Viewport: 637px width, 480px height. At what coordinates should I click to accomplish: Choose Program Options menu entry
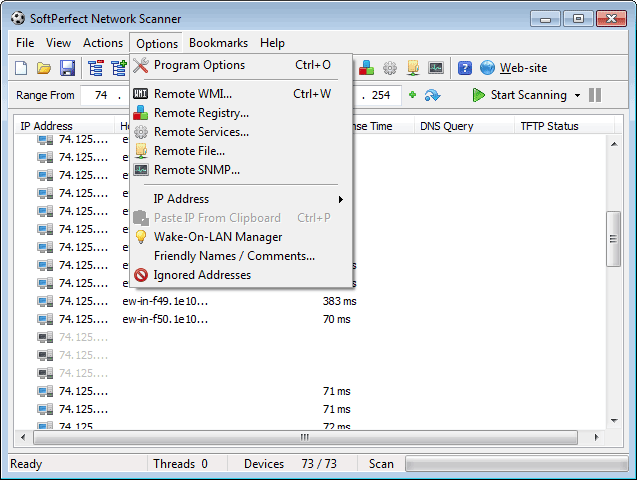coord(241,65)
